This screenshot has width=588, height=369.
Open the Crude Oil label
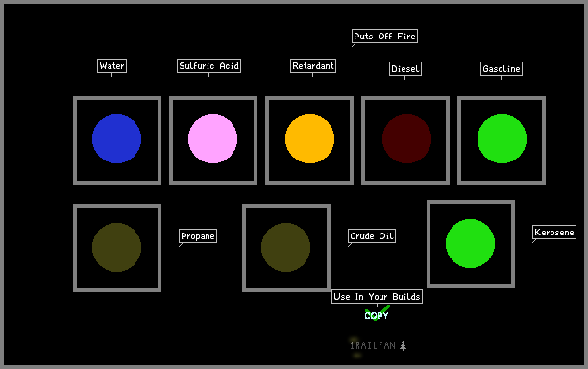[x=372, y=236]
